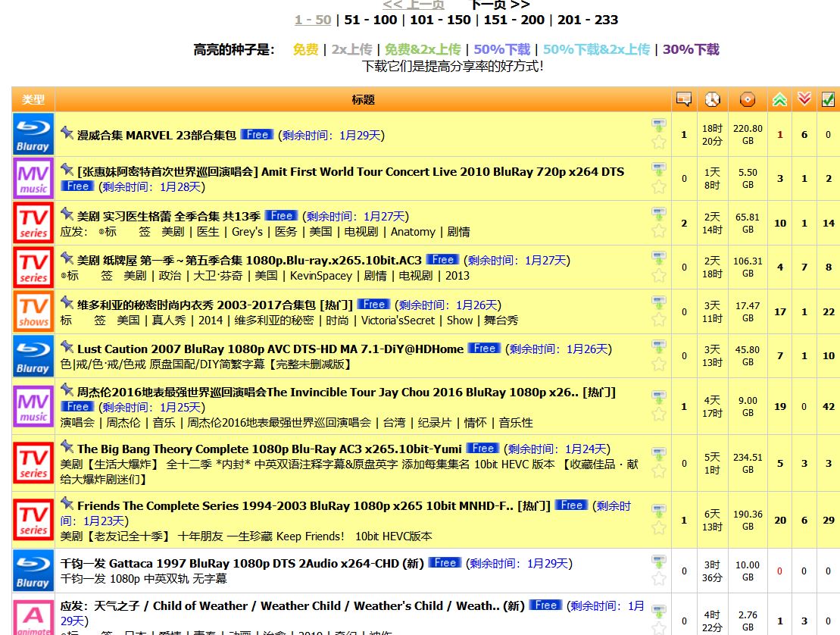Click MV music icon on Jay Chou row
840x635 pixels.
point(33,406)
